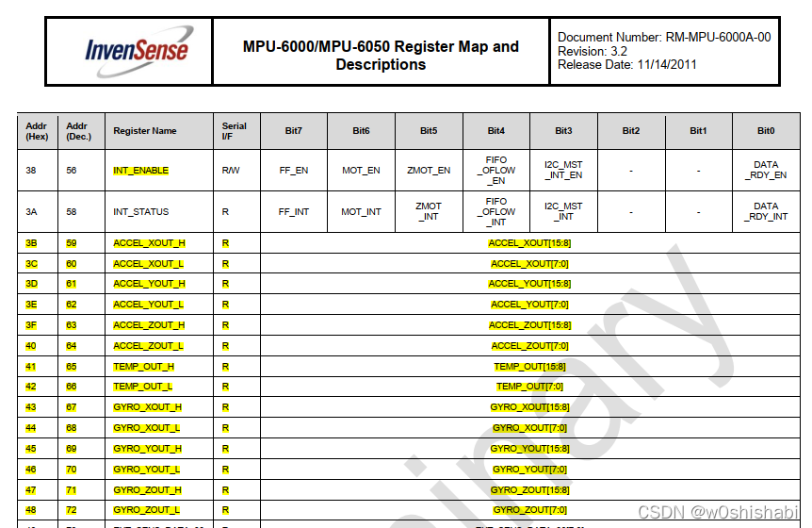Click the 'Bit4' column header

pos(496,131)
